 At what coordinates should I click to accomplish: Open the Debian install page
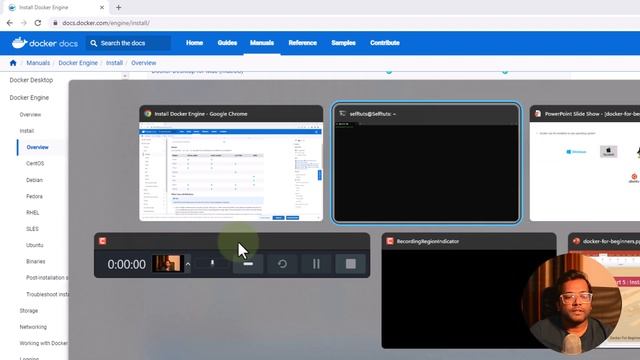coord(34,180)
